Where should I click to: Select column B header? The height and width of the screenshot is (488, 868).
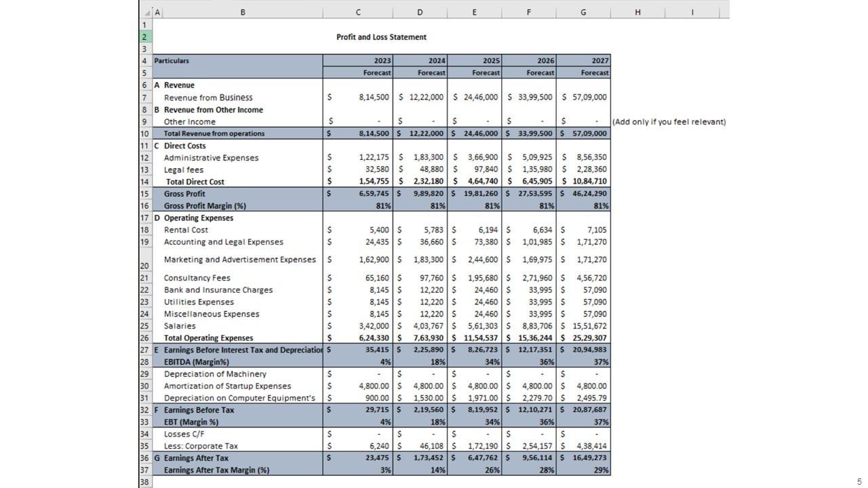coord(243,12)
